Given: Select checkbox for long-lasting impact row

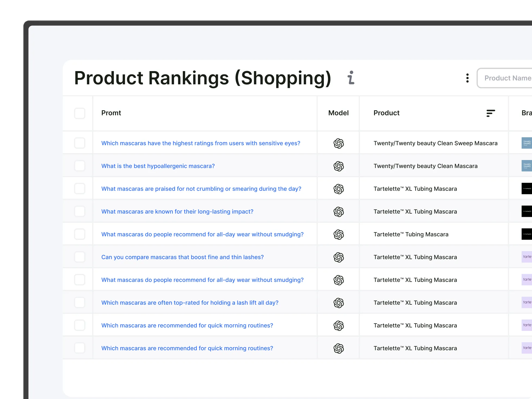Looking at the screenshot, I should coord(80,211).
